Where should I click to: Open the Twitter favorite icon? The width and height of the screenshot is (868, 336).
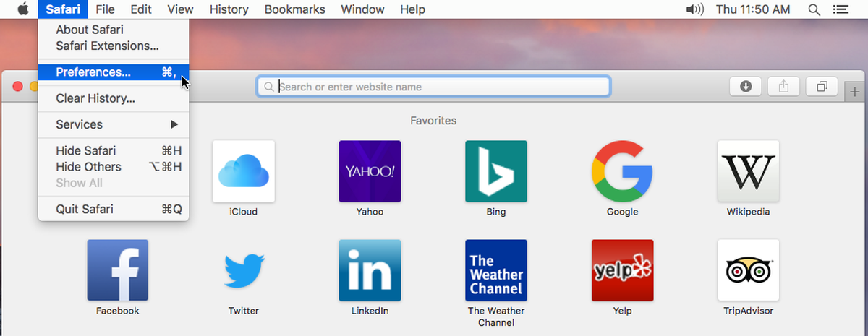243,270
